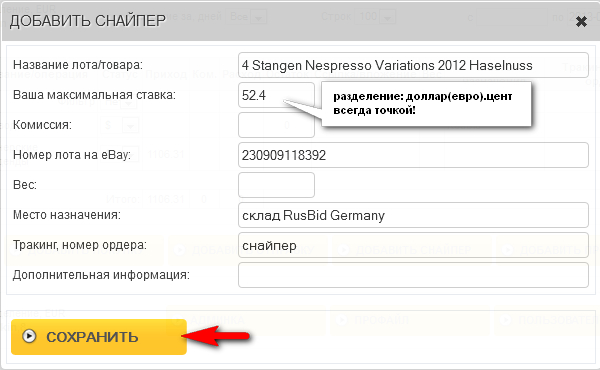
Task: Click the Ваша максимальная ставка label
Action: pos(95,95)
